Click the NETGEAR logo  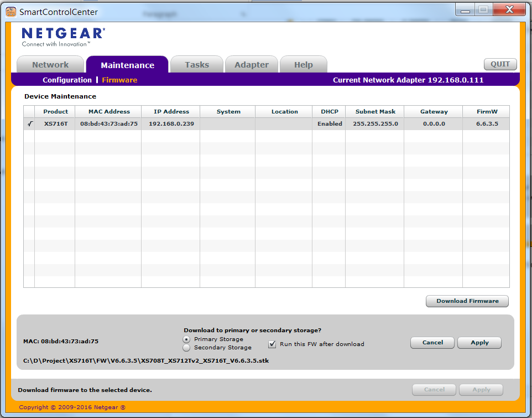pos(64,37)
